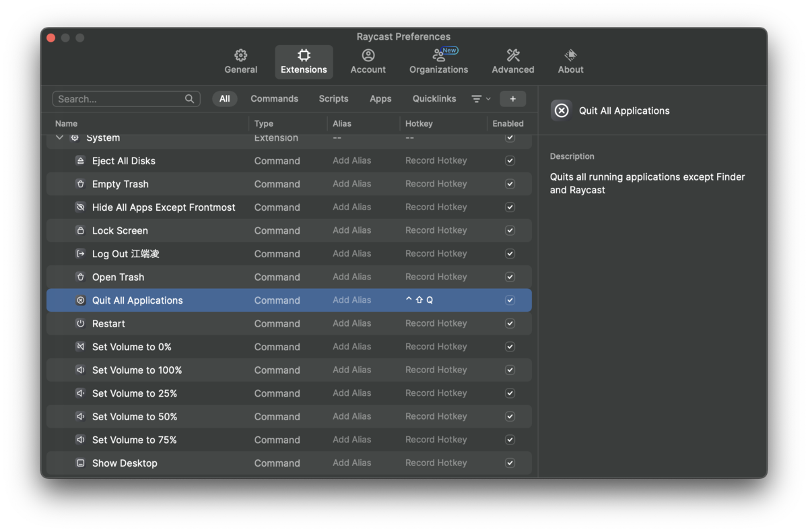This screenshot has height=532, width=808.
Task: Sort by Name column header
Action: pos(66,124)
